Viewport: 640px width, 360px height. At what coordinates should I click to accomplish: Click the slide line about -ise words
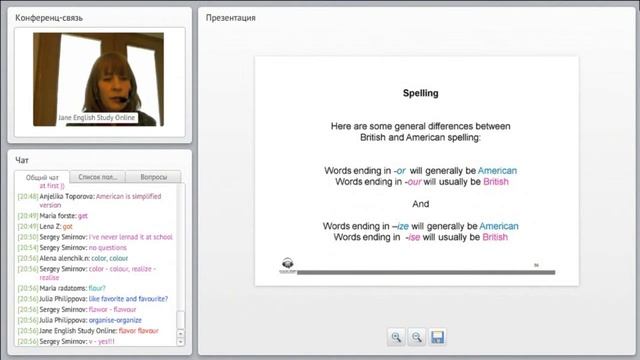[x=420, y=237]
